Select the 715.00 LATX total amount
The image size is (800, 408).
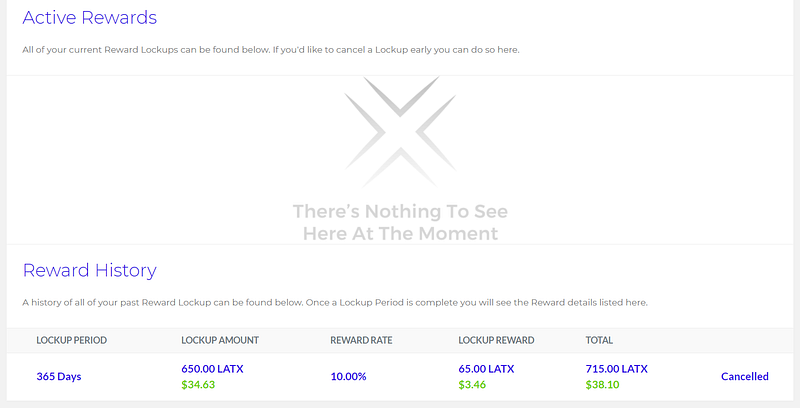(x=616, y=369)
